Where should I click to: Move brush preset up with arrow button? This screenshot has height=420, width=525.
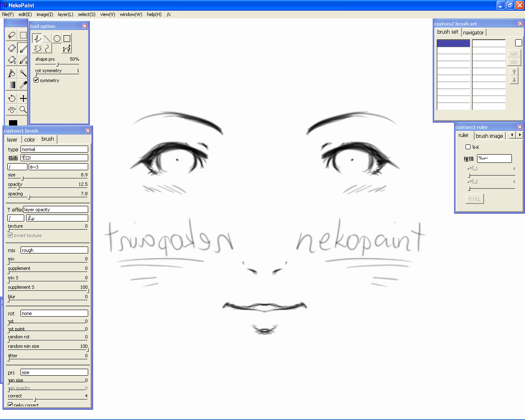pyautogui.click(x=514, y=72)
